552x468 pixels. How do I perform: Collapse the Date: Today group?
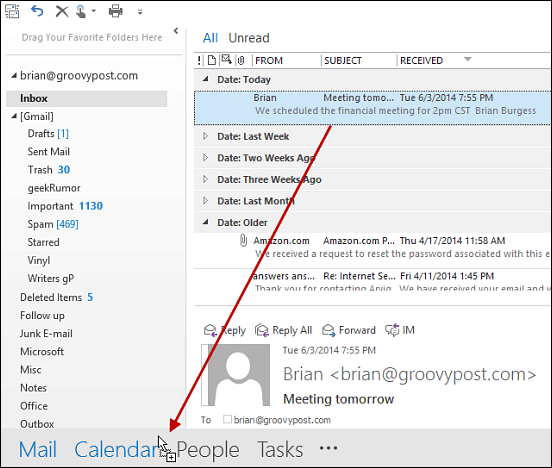206,79
